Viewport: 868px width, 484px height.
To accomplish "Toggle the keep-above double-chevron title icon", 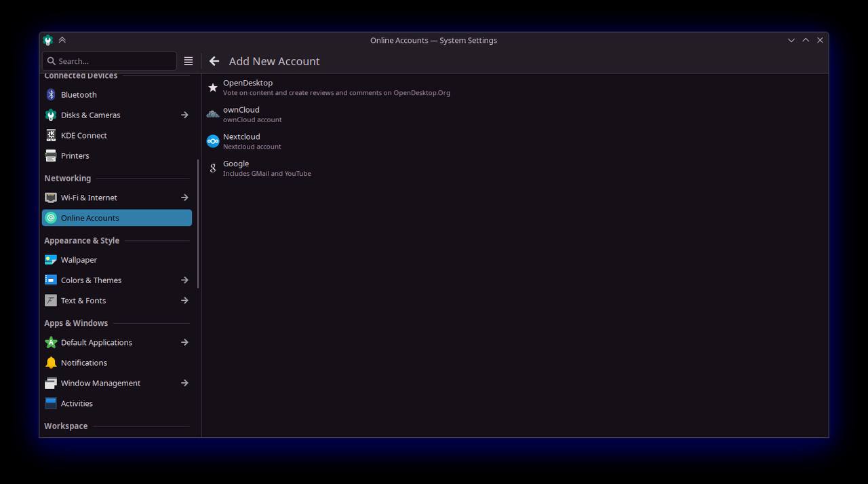I will 62,40.
